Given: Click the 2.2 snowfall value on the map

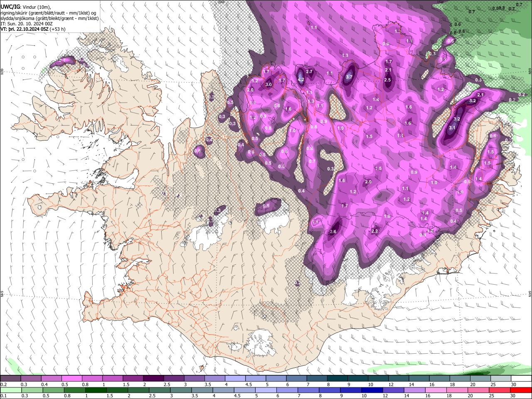Looking at the screenshot, I should 374,231.
